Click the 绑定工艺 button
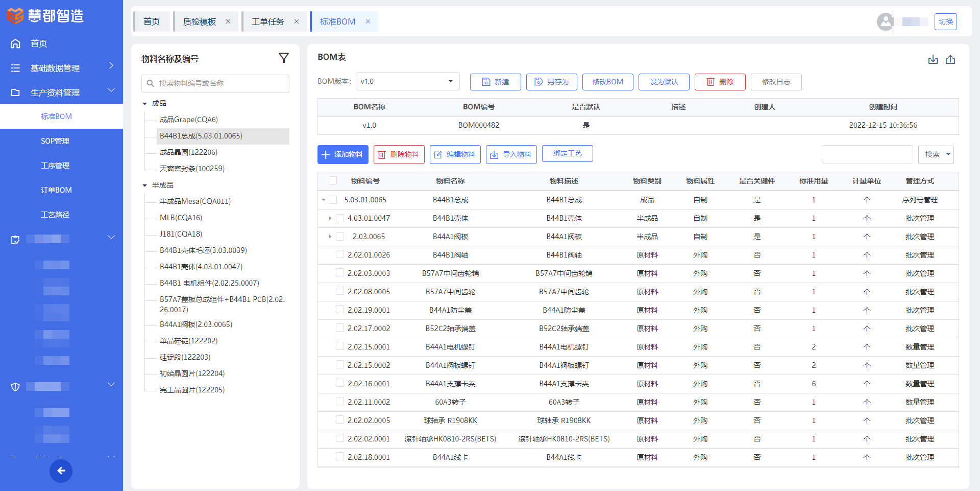The width and height of the screenshot is (980, 491). [x=568, y=153]
